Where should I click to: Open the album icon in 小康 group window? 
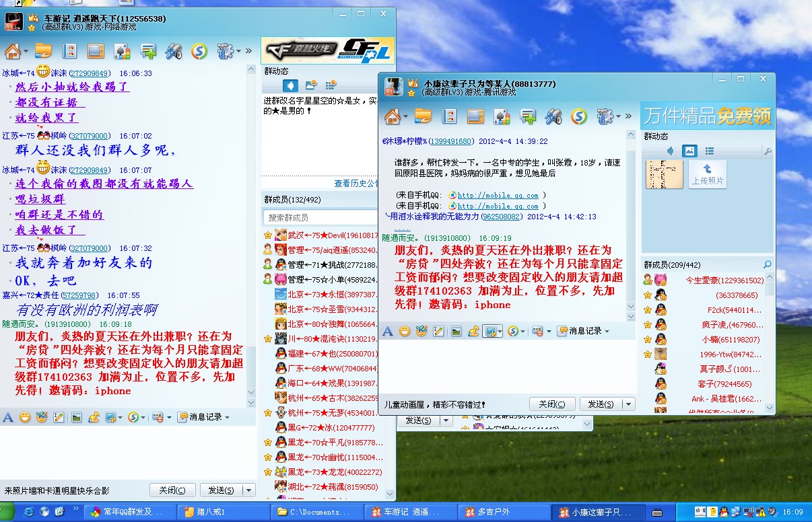pyautogui.click(x=449, y=116)
